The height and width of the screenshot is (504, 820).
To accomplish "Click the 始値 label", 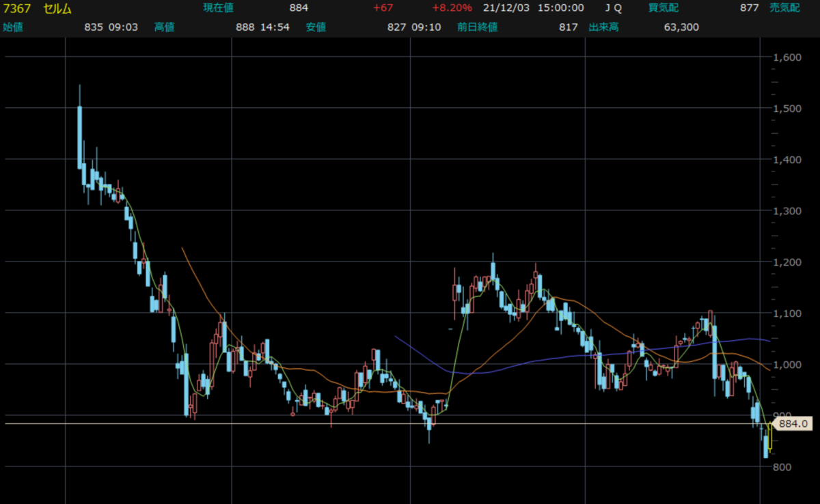I will pos(14,27).
